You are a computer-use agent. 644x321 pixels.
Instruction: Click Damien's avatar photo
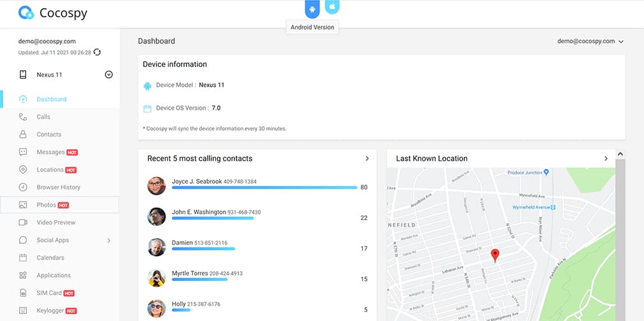pos(157,247)
